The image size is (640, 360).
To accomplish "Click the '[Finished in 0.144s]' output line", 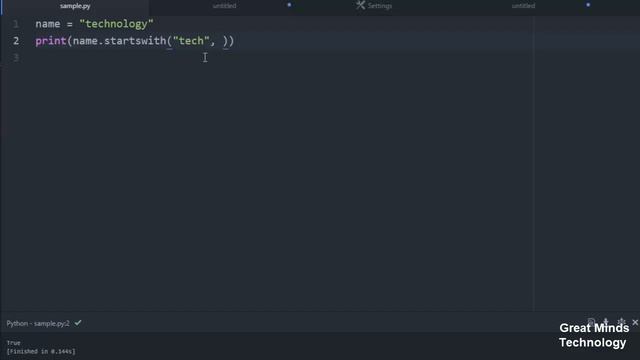I will pos(41,351).
